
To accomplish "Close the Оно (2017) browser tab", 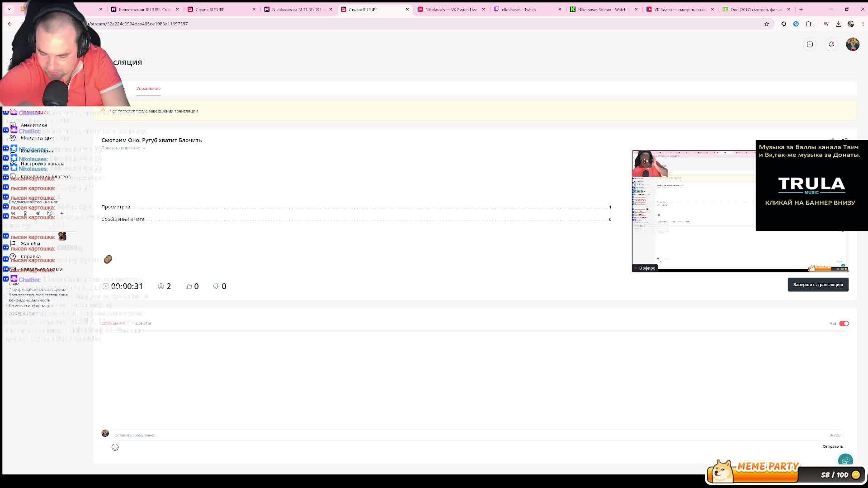I will pyautogui.click(x=788, y=9).
